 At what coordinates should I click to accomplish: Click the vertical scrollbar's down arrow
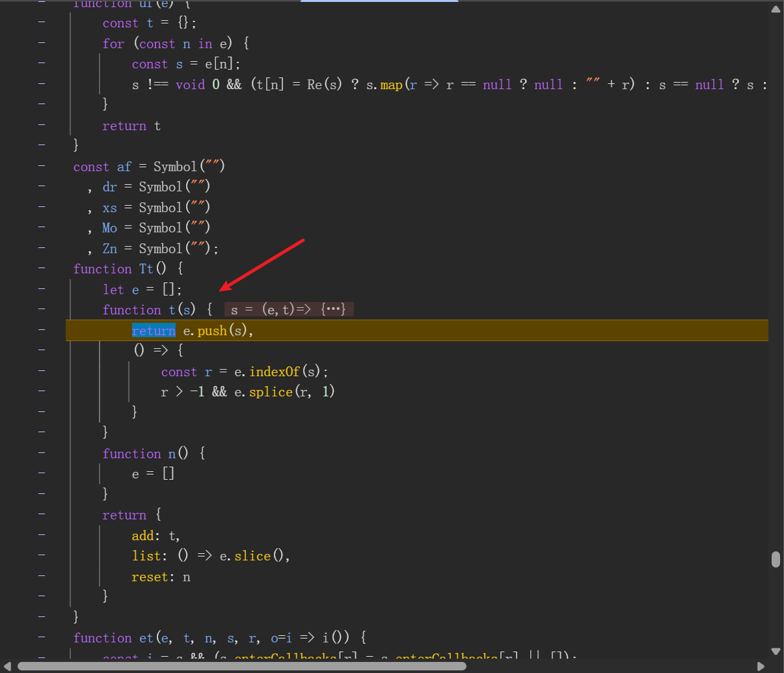click(776, 651)
